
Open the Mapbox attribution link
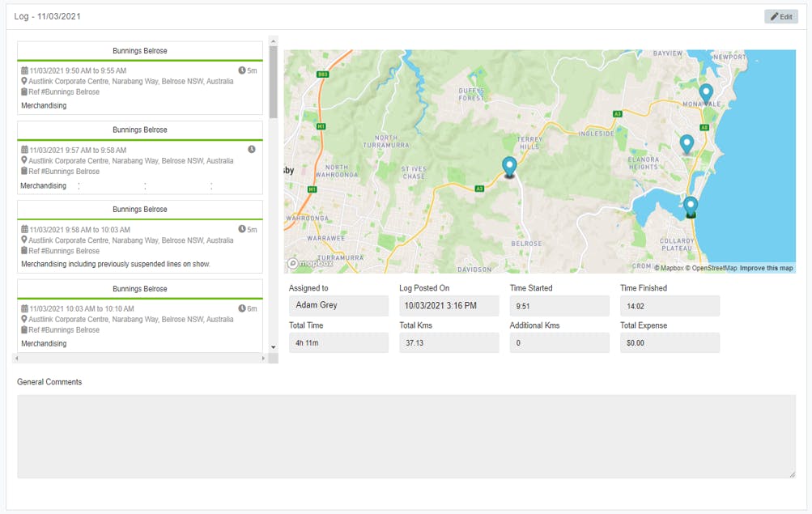pos(669,268)
